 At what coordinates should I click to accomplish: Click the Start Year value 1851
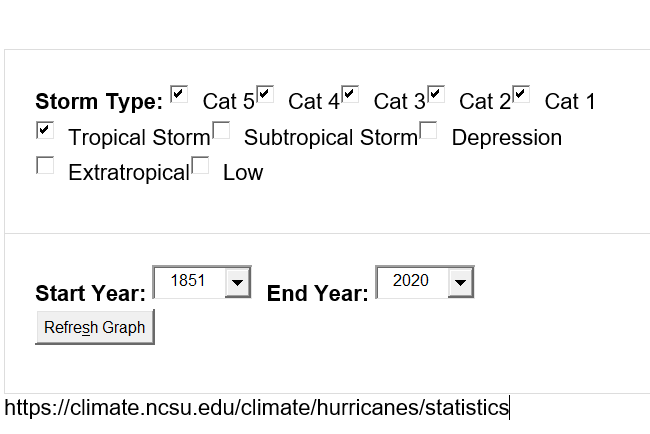(x=188, y=282)
